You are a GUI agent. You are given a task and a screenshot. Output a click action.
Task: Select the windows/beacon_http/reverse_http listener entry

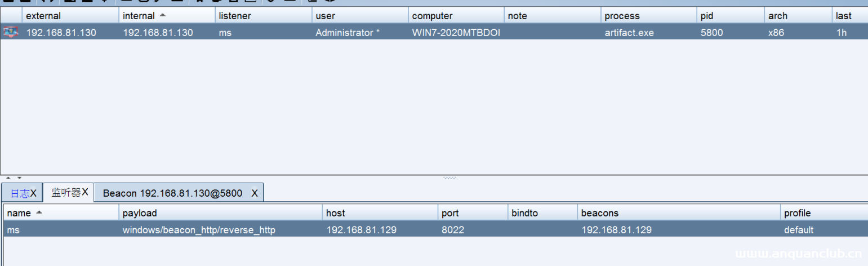pyautogui.click(x=199, y=230)
